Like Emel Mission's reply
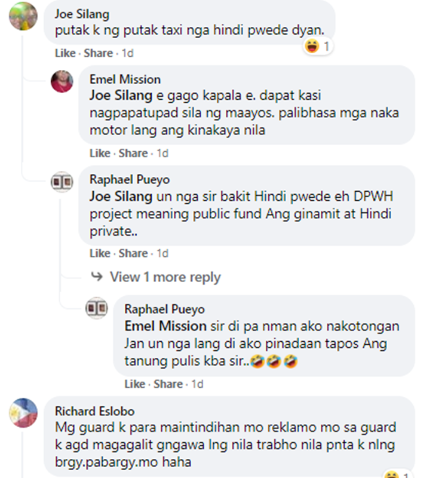Screen dimensions: 448x478 tap(100, 153)
